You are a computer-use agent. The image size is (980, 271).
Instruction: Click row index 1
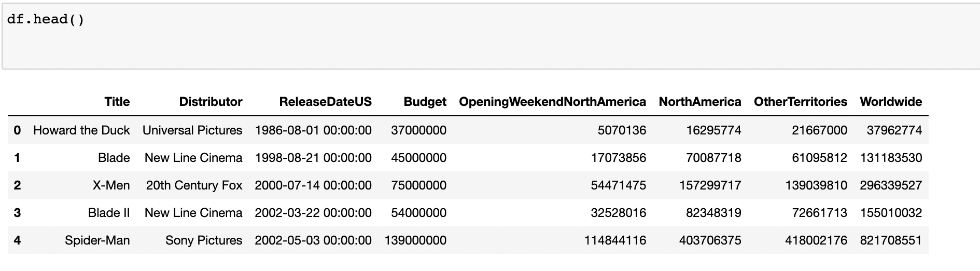17,158
